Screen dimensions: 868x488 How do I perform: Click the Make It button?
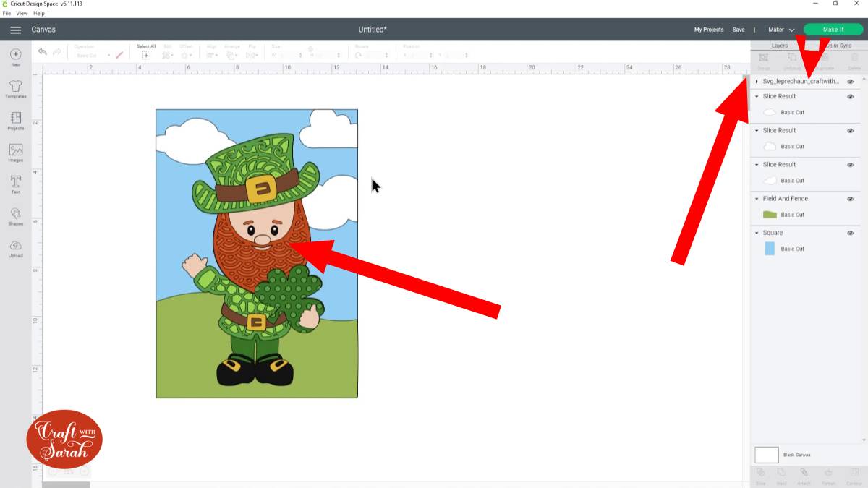833,29
